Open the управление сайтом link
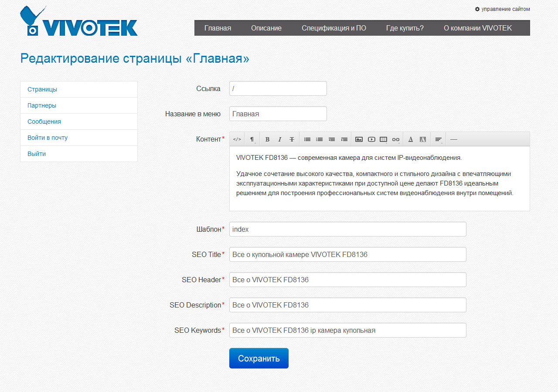 (x=506, y=9)
